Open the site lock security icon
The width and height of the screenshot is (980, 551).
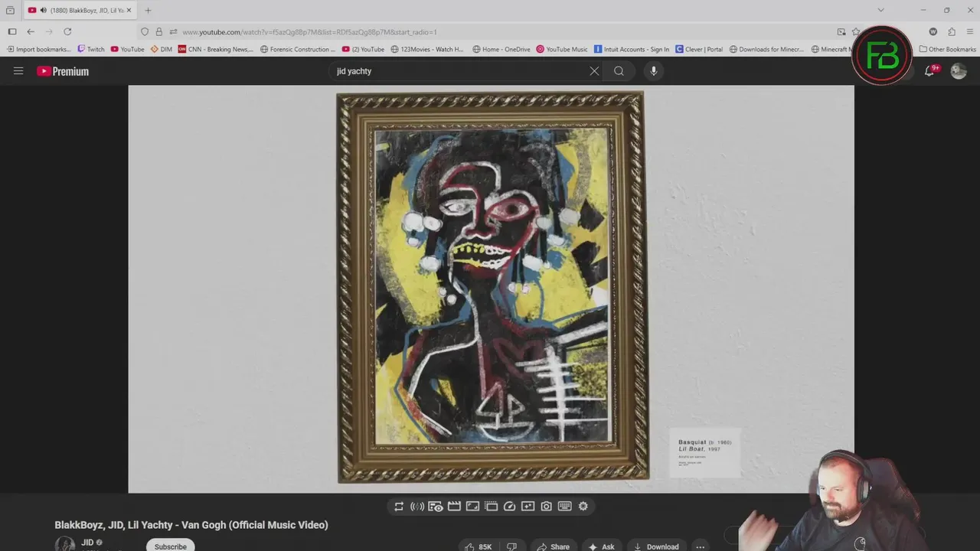coord(158,32)
